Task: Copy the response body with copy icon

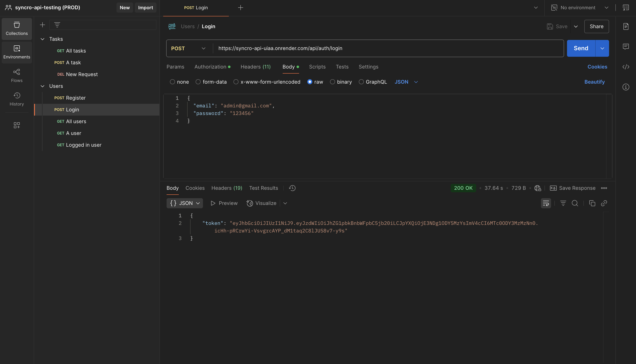Action: click(592, 203)
